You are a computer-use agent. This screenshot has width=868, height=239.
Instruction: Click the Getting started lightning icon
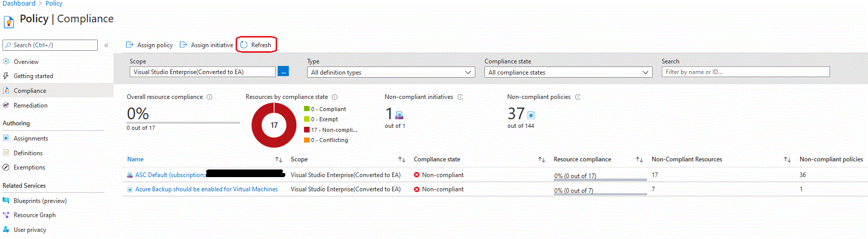(6, 76)
